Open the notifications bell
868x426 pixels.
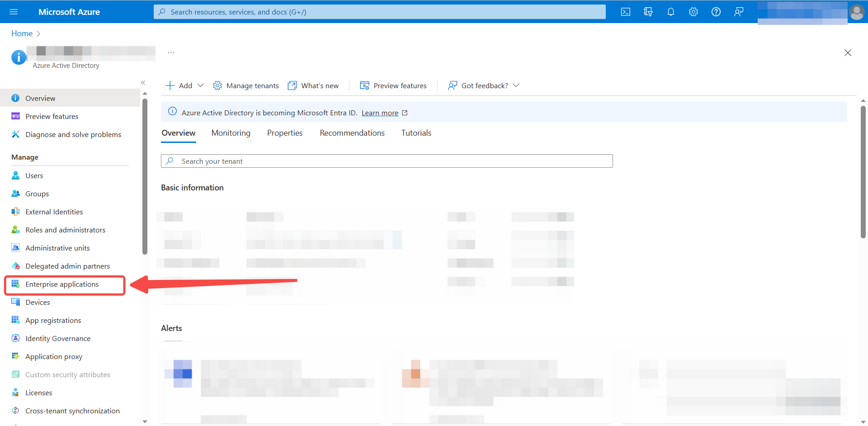tap(671, 12)
